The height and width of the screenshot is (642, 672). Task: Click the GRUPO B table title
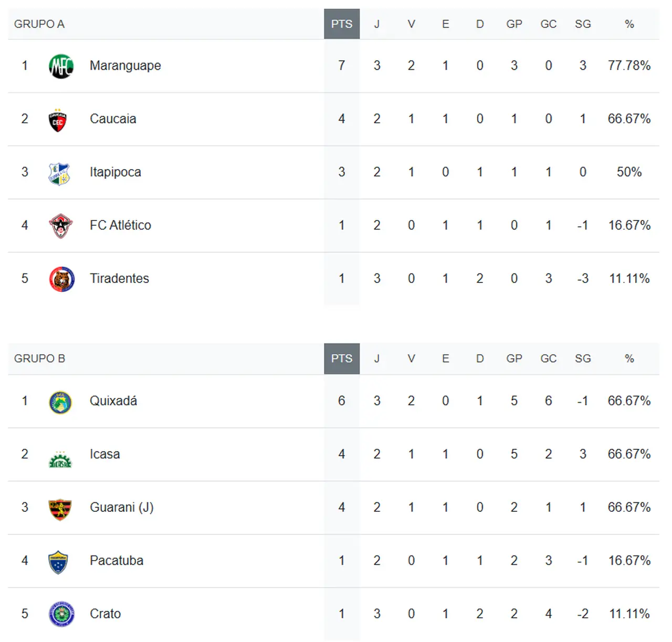tap(39, 359)
